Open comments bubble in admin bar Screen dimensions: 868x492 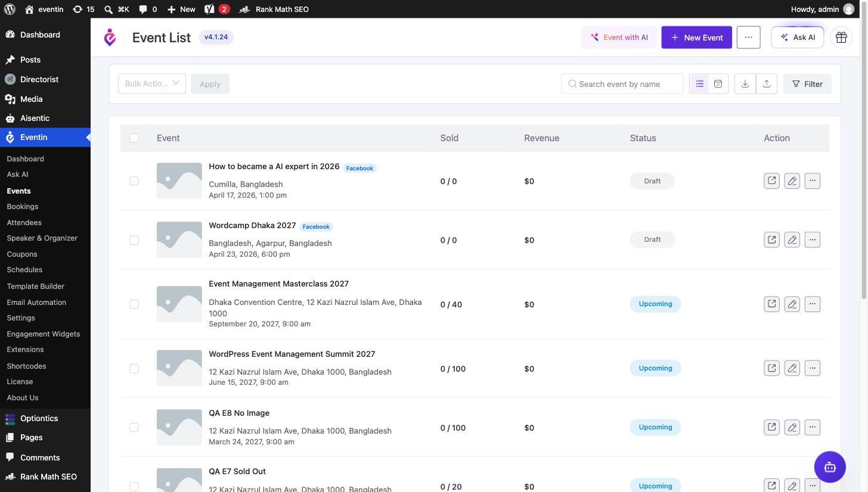(x=148, y=9)
